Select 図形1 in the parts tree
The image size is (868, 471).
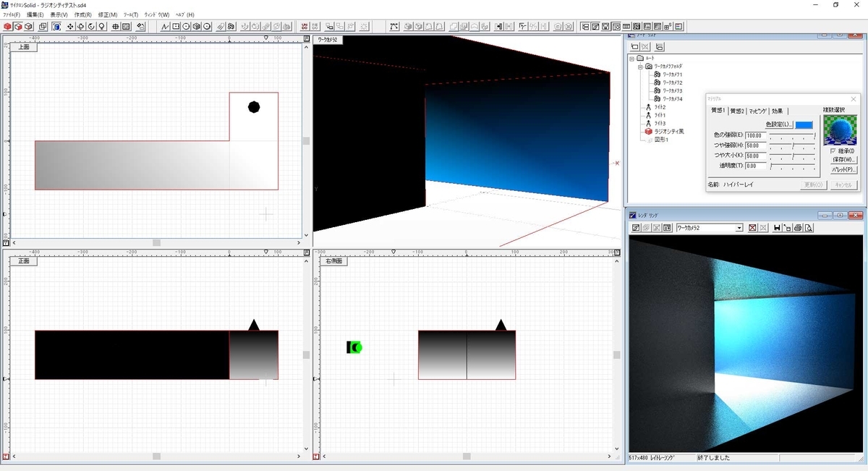click(x=662, y=140)
